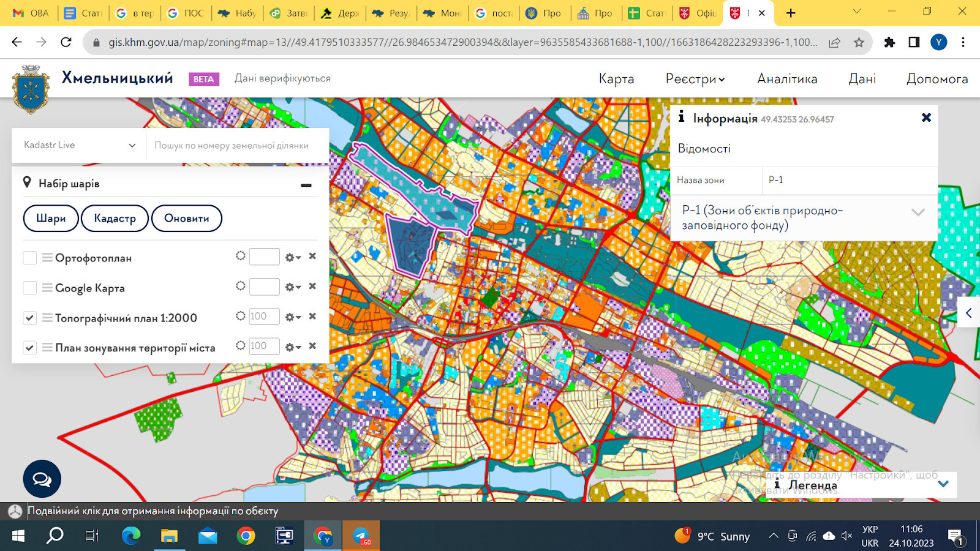980x551 pixels.
Task: Uncheck the Топографічний план 1:2000 layer
Action: pos(29,318)
